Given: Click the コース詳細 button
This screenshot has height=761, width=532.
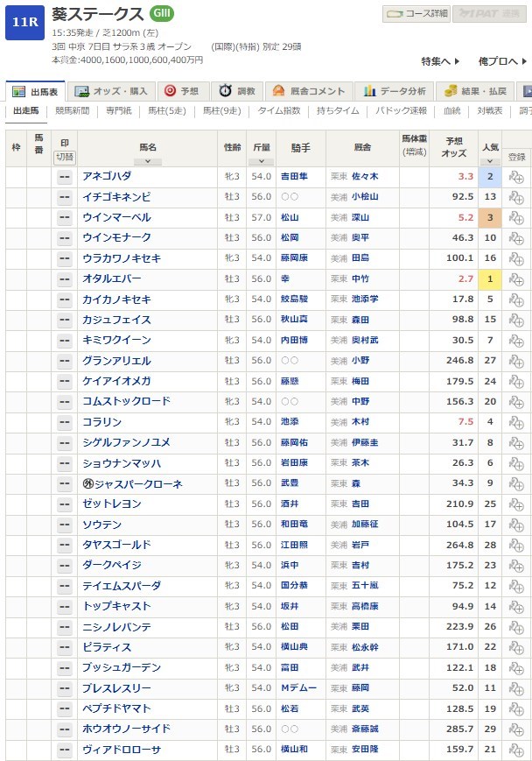Looking at the screenshot, I should click(416, 14).
